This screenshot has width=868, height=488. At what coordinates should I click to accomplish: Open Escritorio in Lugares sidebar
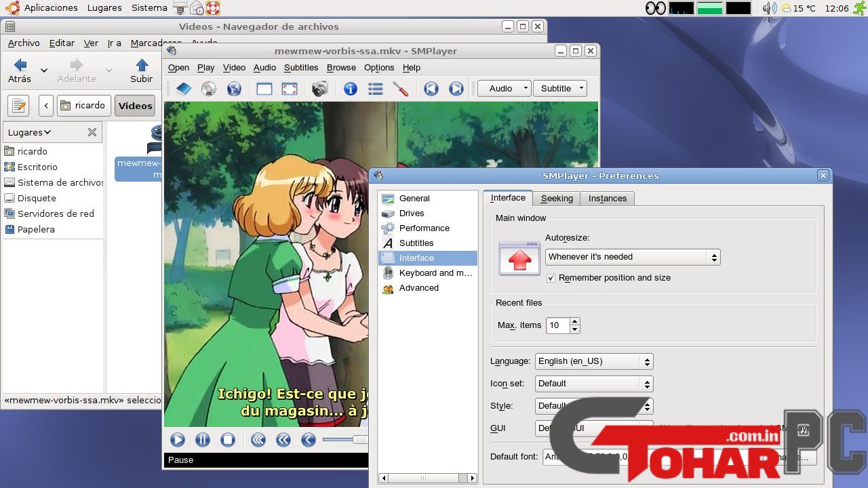point(37,167)
